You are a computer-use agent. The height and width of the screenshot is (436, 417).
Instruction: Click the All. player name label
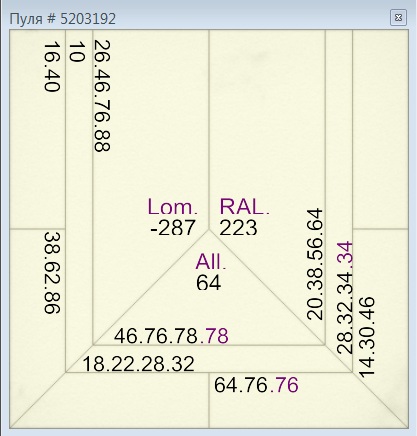(x=211, y=261)
